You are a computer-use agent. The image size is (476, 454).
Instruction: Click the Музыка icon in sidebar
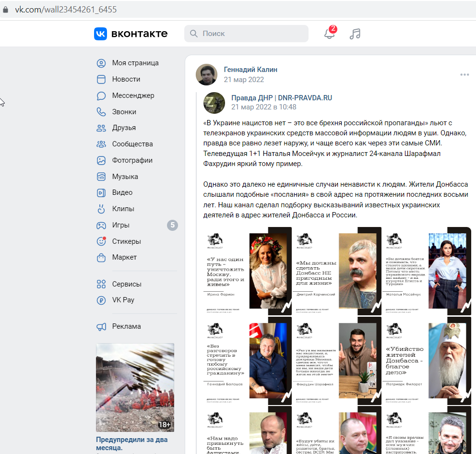point(101,177)
